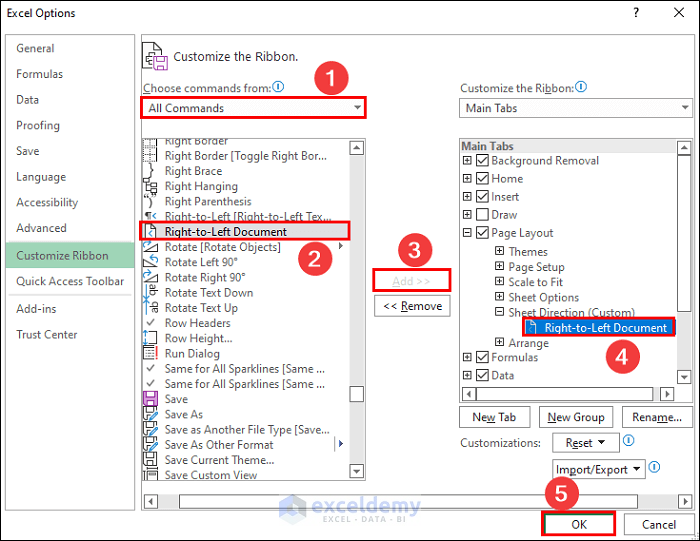Image resolution: width=700 pixels, height=541 pixels.
Task: Click the purple Save command icon
Action: (150, 399)
